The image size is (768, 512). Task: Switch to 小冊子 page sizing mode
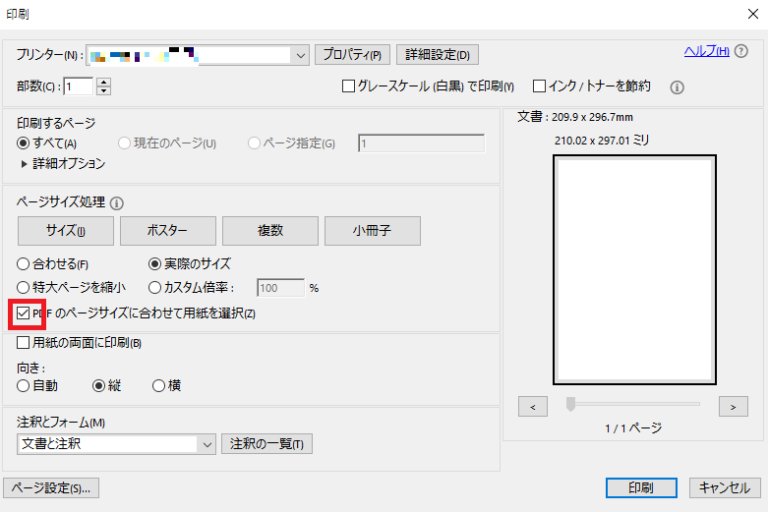pos(372,231)
